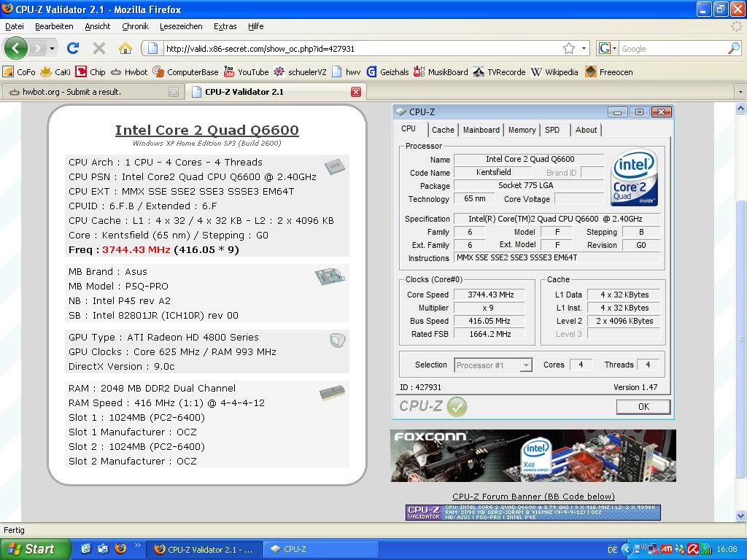
Task: Click the Foxconn X48 advertisement banner
Action: click(x=533, y=456)
